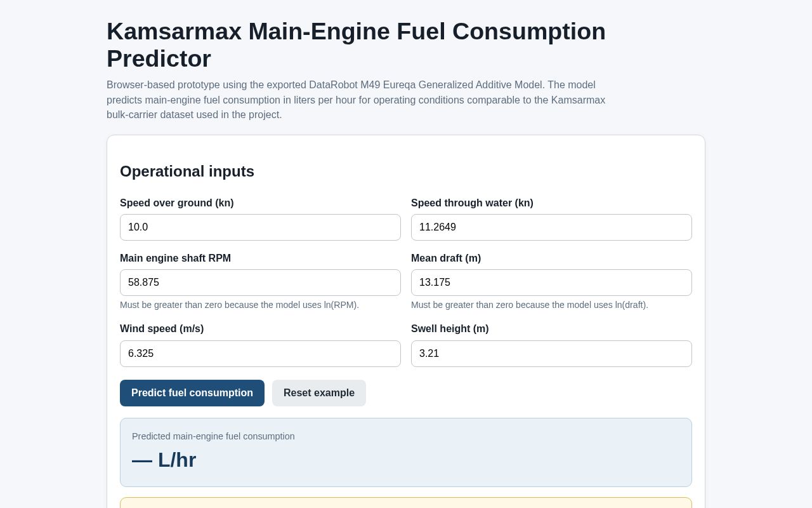Select the Speed through water input field
This screenshot has height=508, width=812.
pos(551,227)
